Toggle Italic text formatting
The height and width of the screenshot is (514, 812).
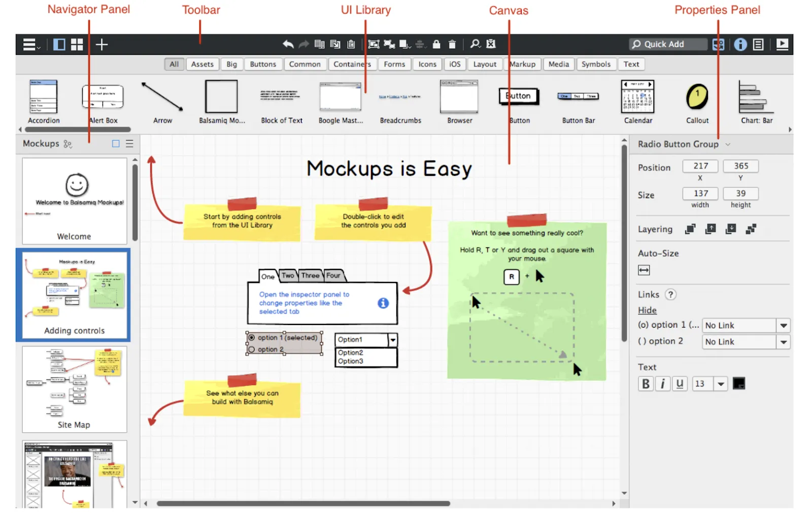[662, 383]
